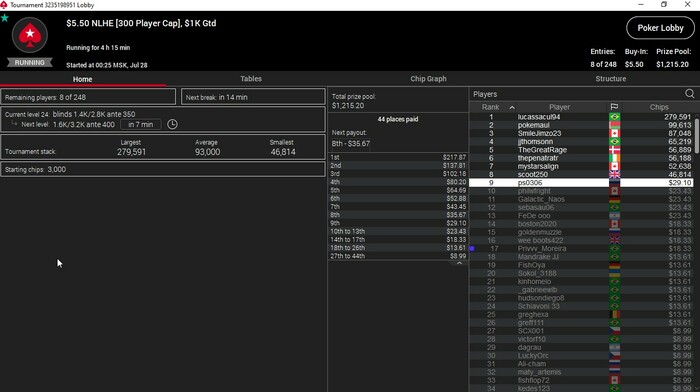Select eliminated player victorf10 row

[582, 339]
